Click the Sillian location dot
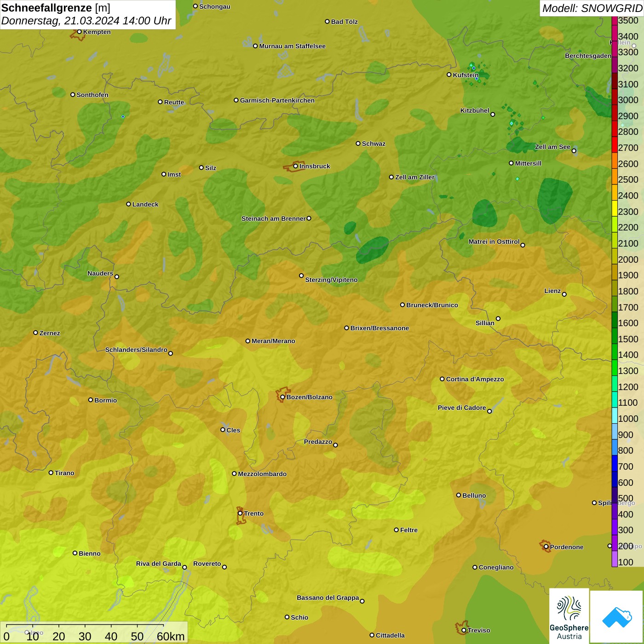The width and height of the screenshot is (644, 644). (x=498, y=318)
